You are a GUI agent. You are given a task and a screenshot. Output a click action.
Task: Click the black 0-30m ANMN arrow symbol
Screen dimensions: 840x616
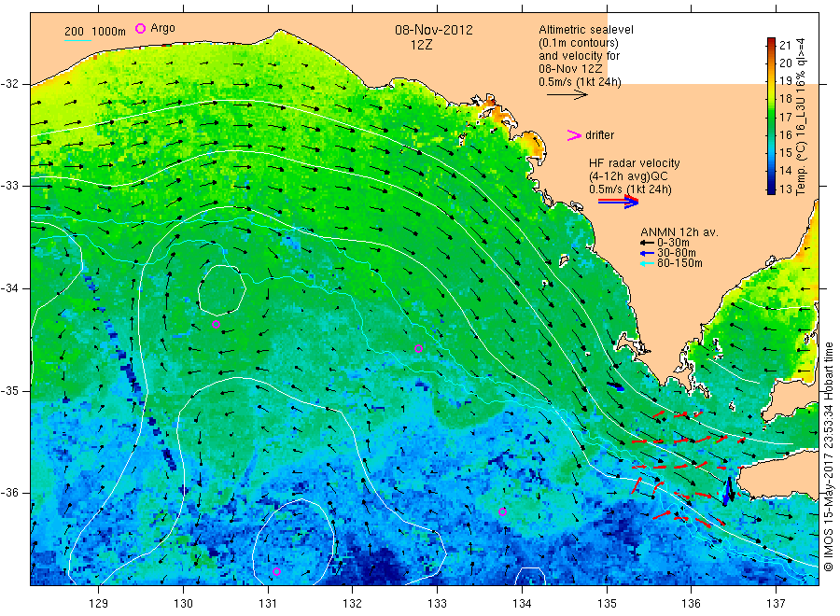click(x=647, y=243)
